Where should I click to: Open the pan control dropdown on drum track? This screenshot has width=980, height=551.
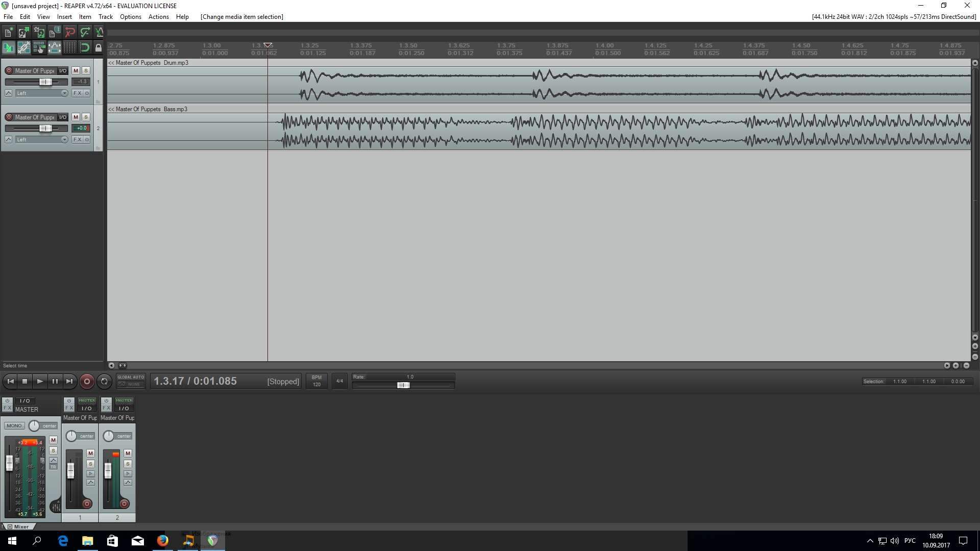64,93
